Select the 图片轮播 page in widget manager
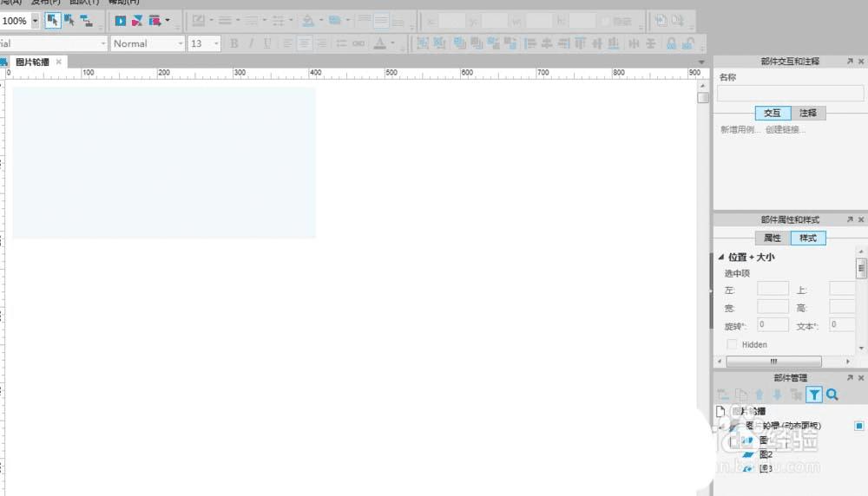 tap(749, 411)
